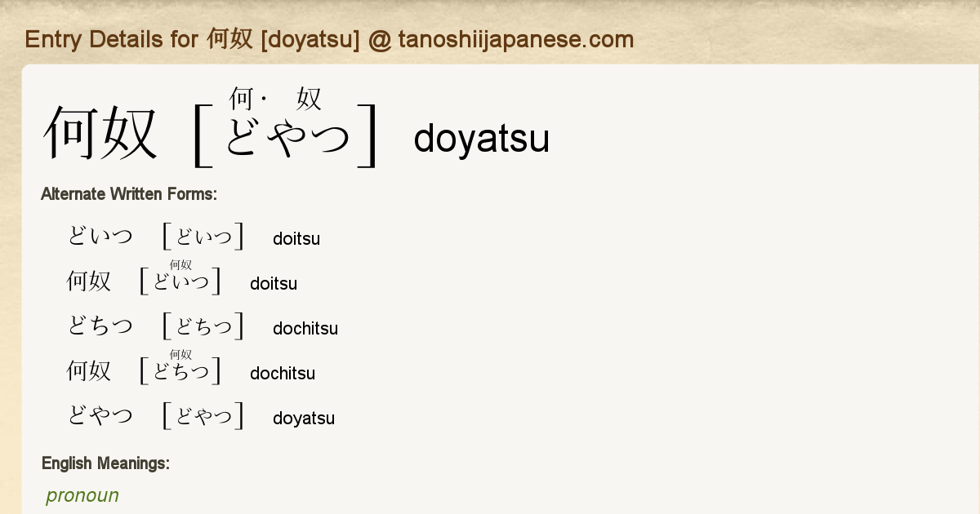This screenshot has height=514, width=980.
Task: Click the "Alternate Written Forms:" heading
Action: coord(128,194)
